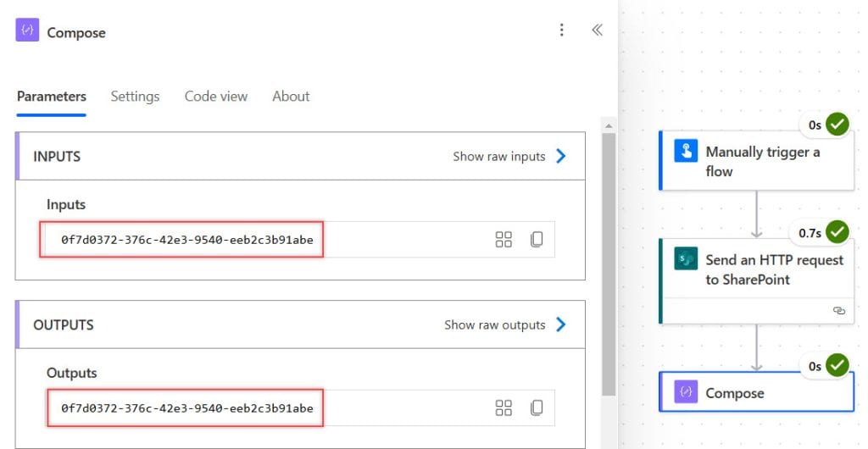Image resolution: width=868 pixels, height=449 pixels.
Task: Click the SharePoint icon on HTTP request card
Action: (686, 258)
